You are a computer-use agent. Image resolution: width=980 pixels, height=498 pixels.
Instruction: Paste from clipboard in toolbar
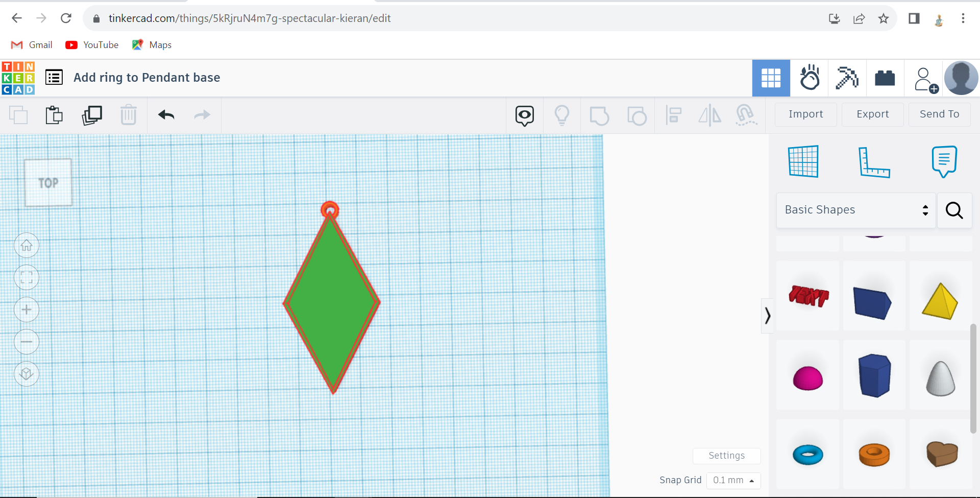click(x=54, y=115)
